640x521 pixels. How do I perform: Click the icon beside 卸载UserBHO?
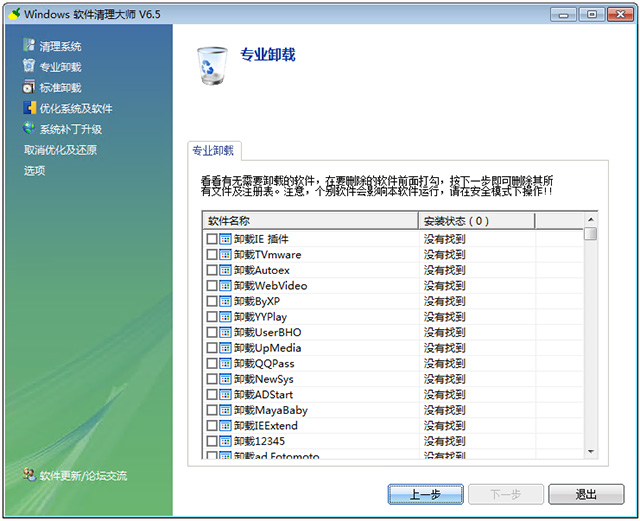(x=225, y=332)
